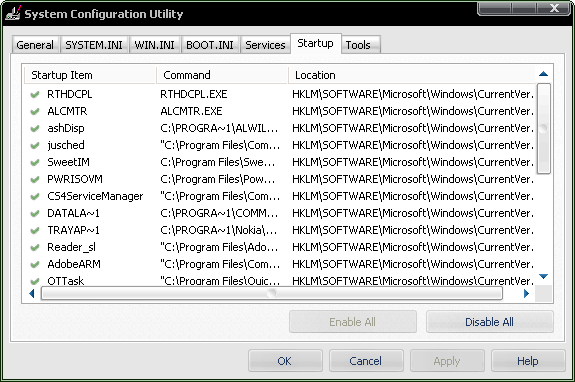This screenshot has width=575, height=382.
Task: Click the "C:\Program Files\Ado... command cell
Action: pos(219,247)
